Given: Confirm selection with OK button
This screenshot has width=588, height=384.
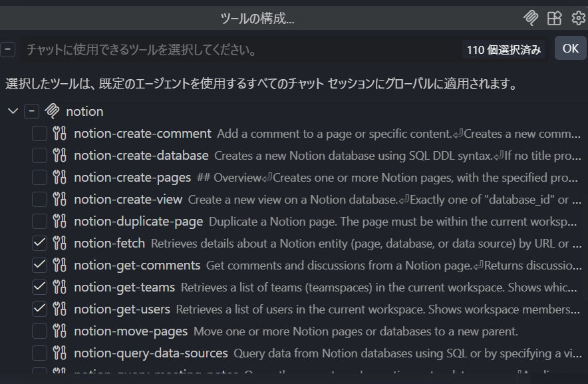Looking at the screenshot, I should (571, 48).
